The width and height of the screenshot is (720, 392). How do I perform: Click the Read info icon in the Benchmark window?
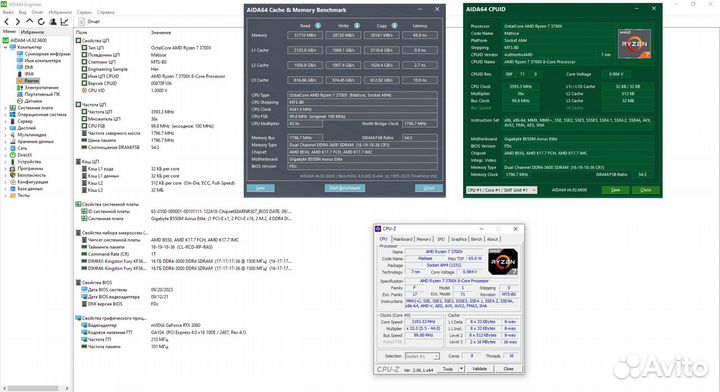(318, 26)
